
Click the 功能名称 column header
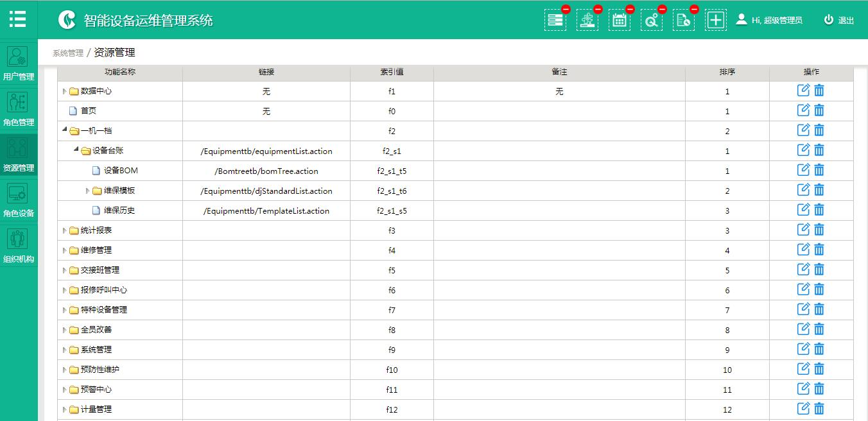point(120,72)
